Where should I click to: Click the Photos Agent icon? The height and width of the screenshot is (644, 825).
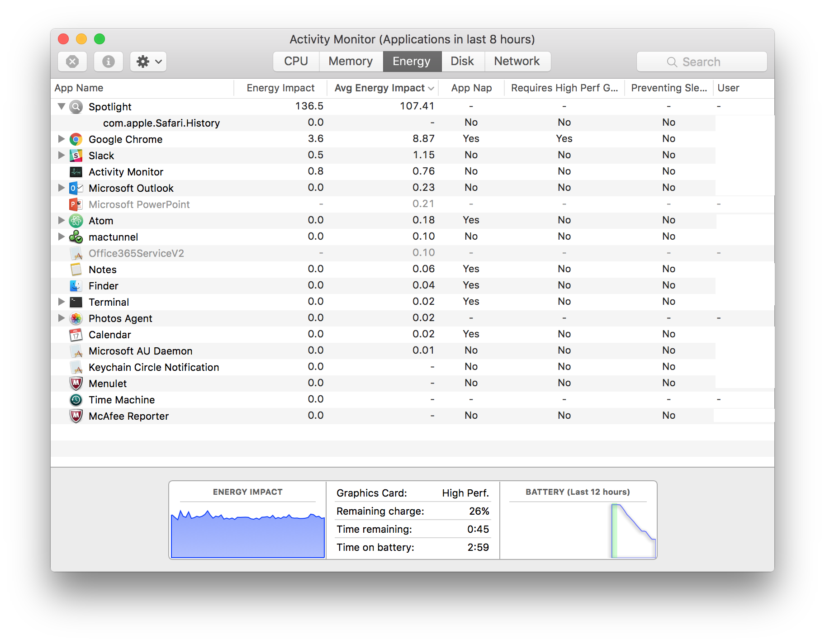[x=76, y=318]
